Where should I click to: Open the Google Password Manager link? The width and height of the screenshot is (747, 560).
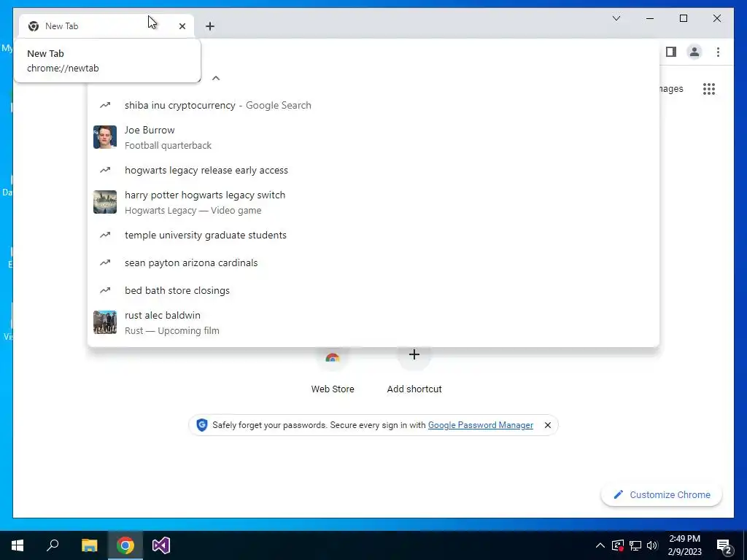[480, 425]
